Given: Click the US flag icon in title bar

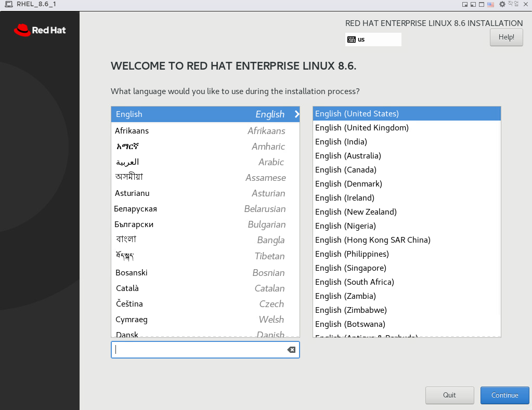Looking at the screenshot, I should coord(490,4).
